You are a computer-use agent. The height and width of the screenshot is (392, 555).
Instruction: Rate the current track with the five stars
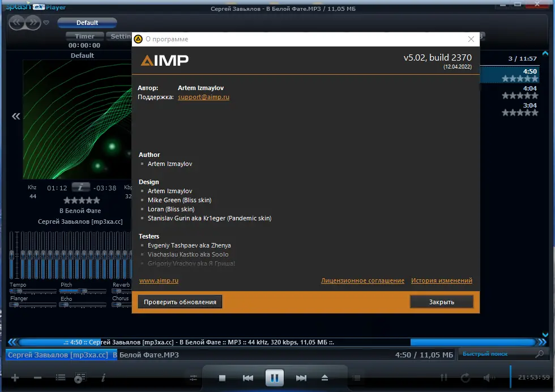click(x=82, y=201)
